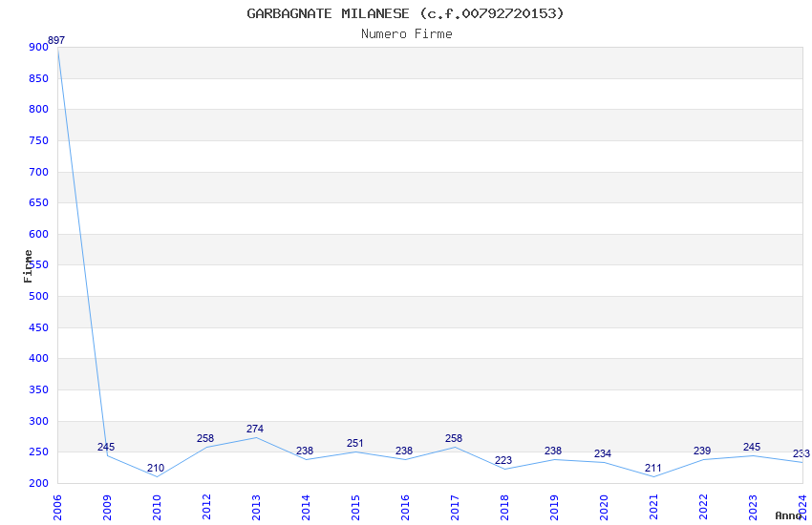
Task: Click the 238 data label for year 2019
Action: (553, 451)
